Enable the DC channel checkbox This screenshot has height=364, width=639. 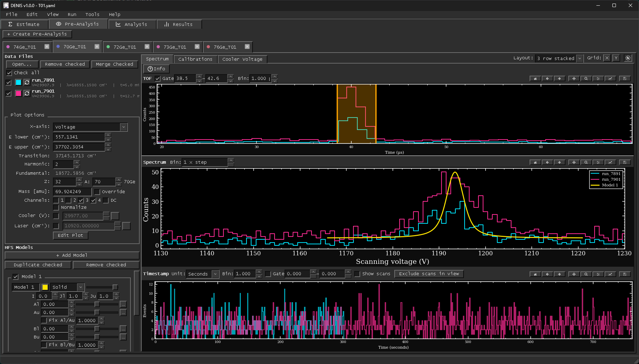coord(106,200)
